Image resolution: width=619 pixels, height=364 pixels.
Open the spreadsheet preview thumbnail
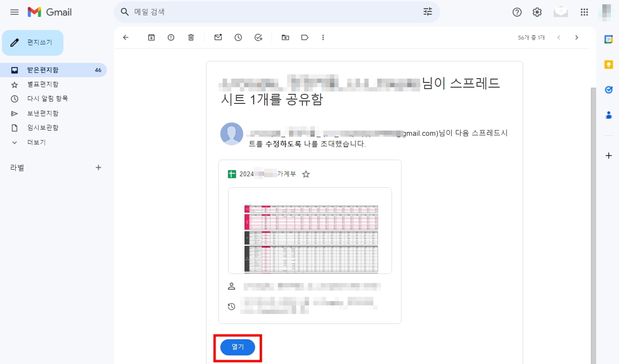(x=310, y=231)
